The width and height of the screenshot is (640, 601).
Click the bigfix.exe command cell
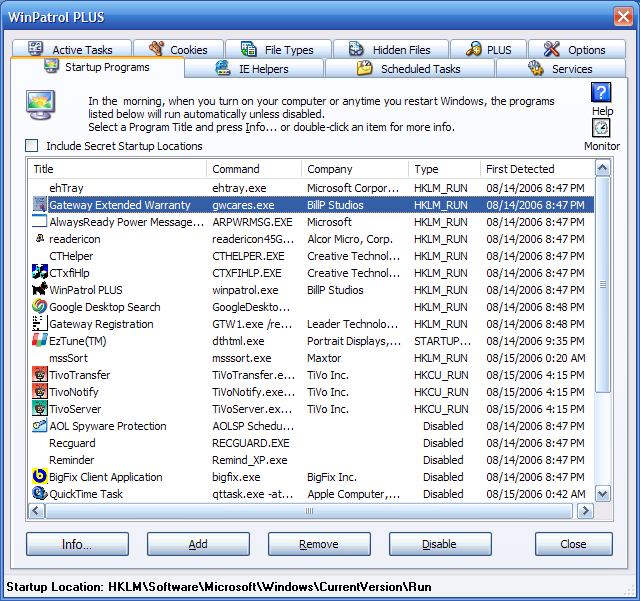tap(236, 476)
